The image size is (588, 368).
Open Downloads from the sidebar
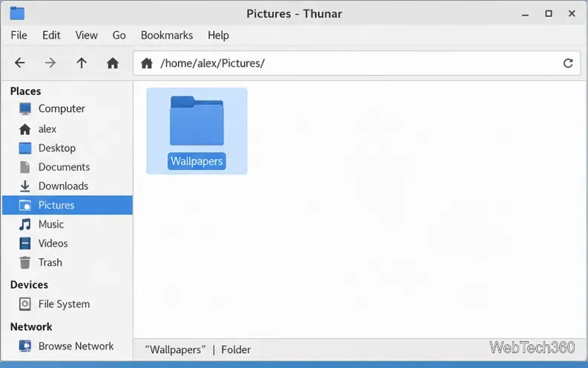(x=67, y=186)
